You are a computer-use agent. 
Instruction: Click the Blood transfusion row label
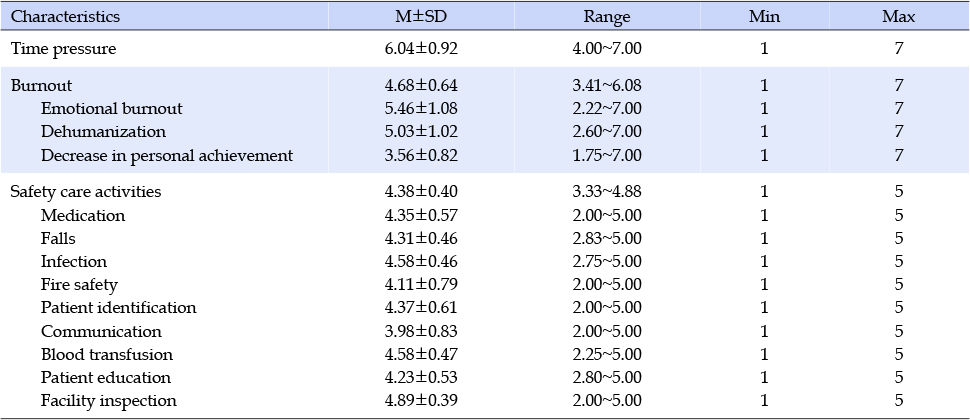tap(107, 354)
